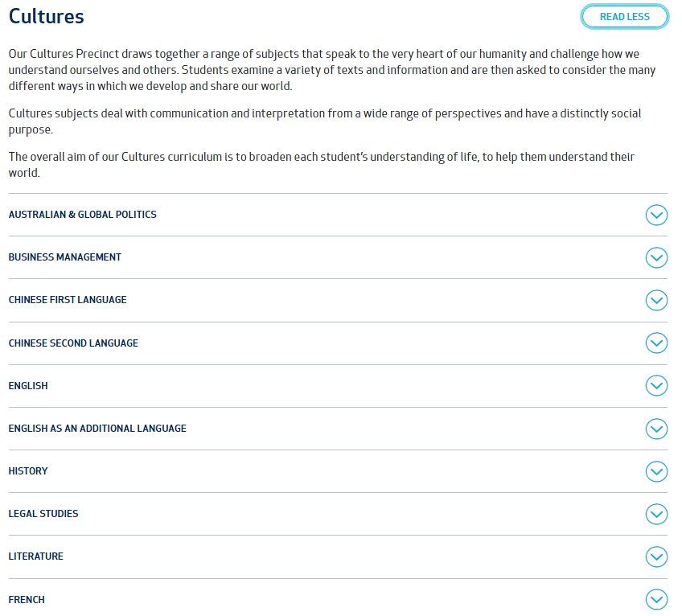Viewport: 682px width, 616px height.
Task: Click Legal Studies chevron circle icon
Action: 656,514
